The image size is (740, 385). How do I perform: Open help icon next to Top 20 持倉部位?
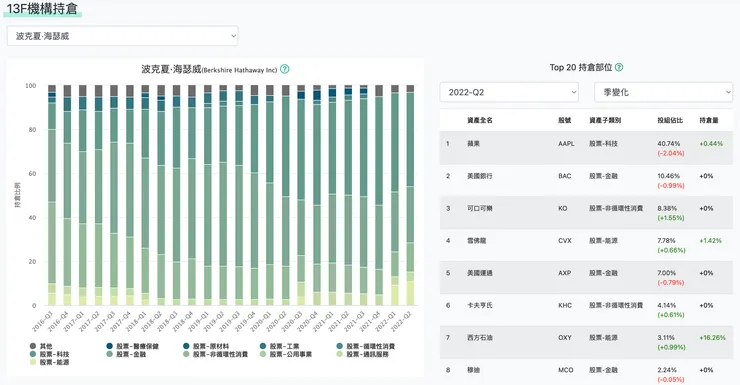coord(619,67)
